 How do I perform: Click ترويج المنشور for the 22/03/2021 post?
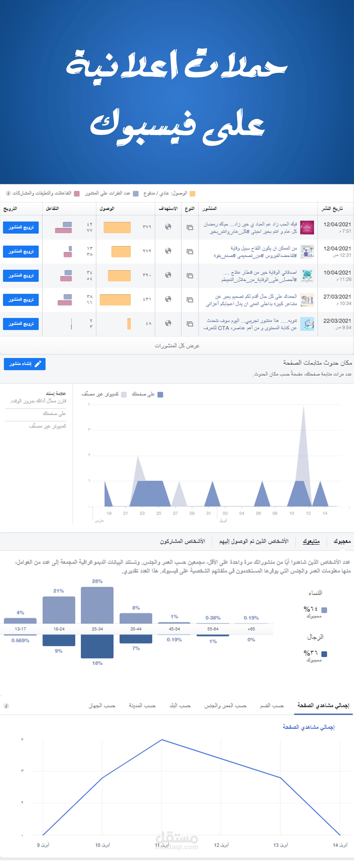[21, 324]
